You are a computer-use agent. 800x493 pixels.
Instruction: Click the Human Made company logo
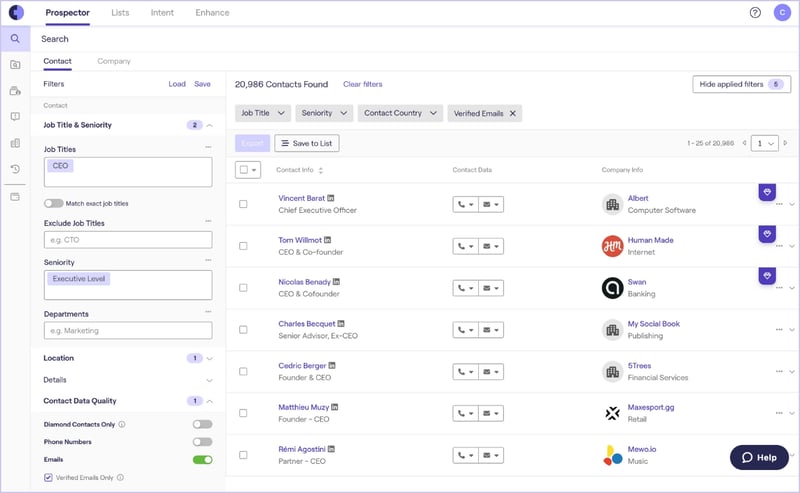612,246
